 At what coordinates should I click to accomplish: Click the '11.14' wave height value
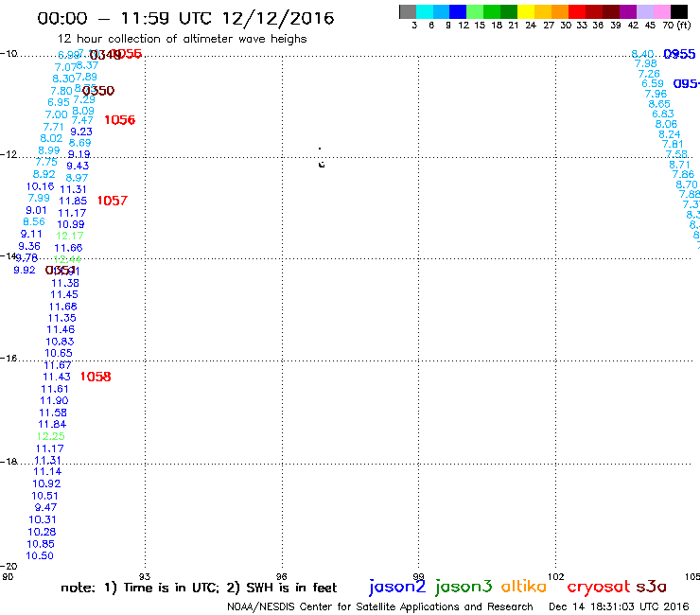coord(47,471)
